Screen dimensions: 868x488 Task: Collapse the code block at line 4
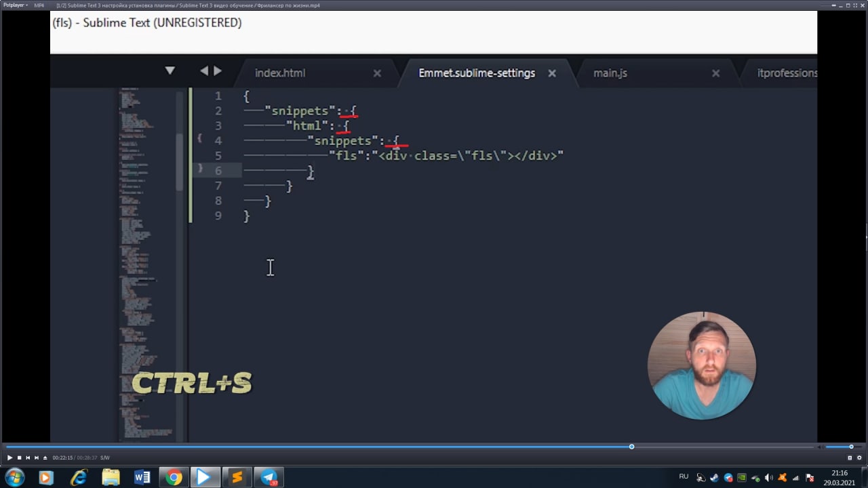199,138
